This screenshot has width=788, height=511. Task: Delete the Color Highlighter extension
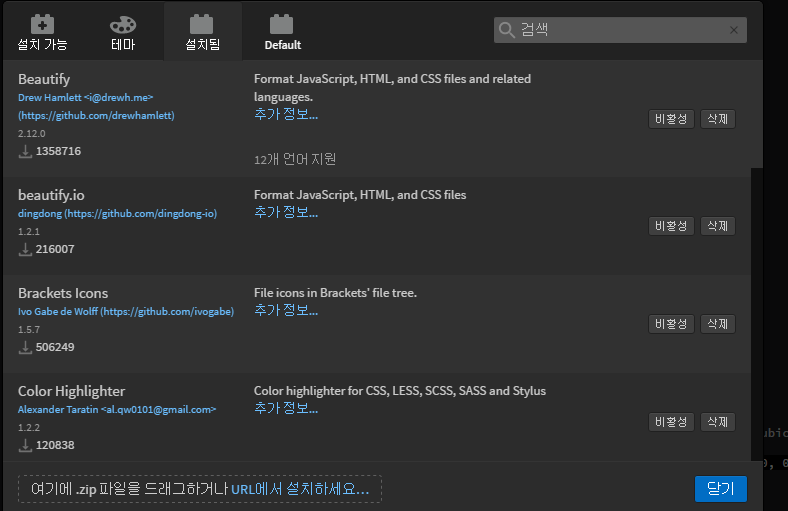[718, 422]
